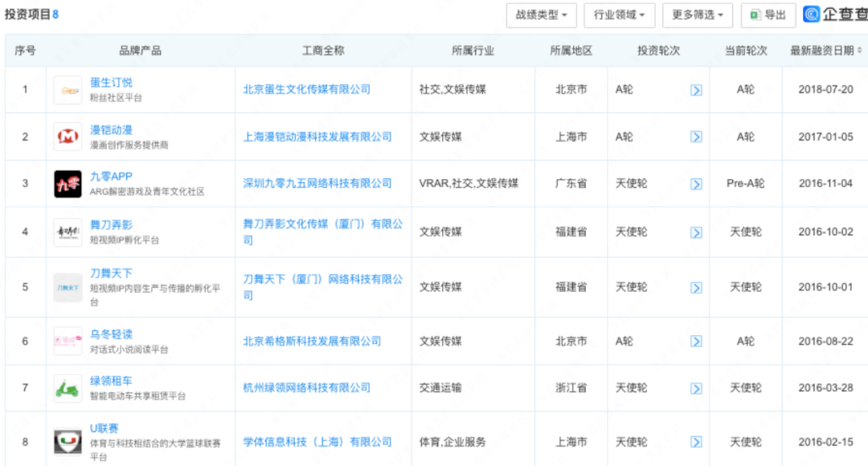
Task: Click the 乌冬轻读 logo icon
Action: point(68,341)
